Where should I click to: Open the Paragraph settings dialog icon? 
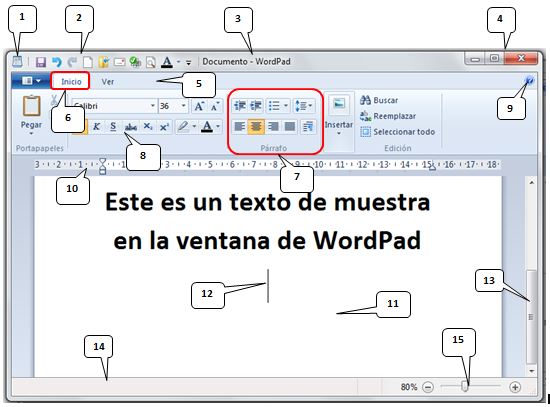click(x=308, y=127)
